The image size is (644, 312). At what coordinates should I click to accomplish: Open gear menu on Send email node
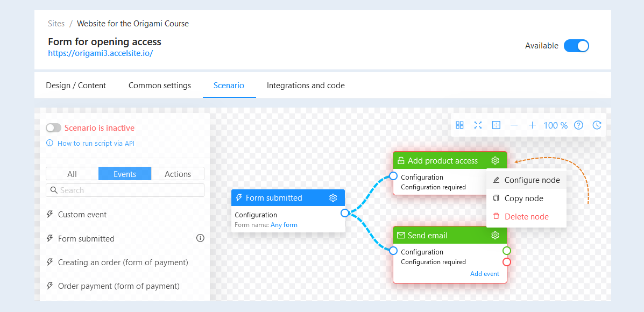(496, 235)
